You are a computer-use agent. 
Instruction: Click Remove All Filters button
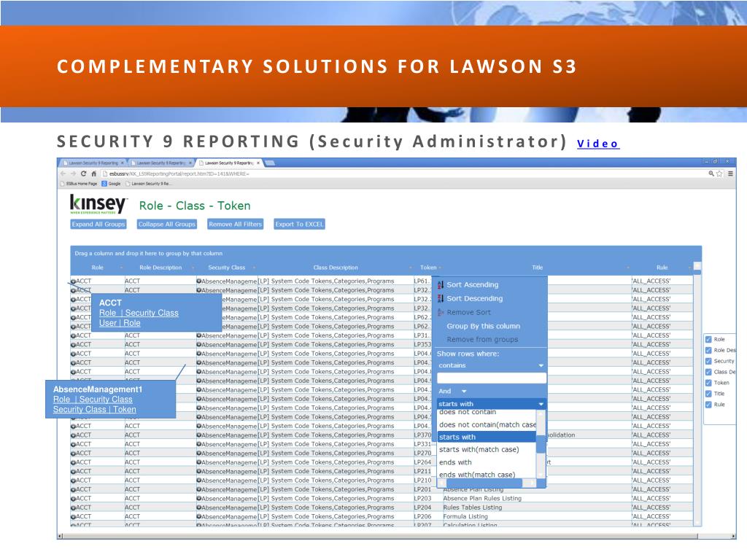(236, 225)
